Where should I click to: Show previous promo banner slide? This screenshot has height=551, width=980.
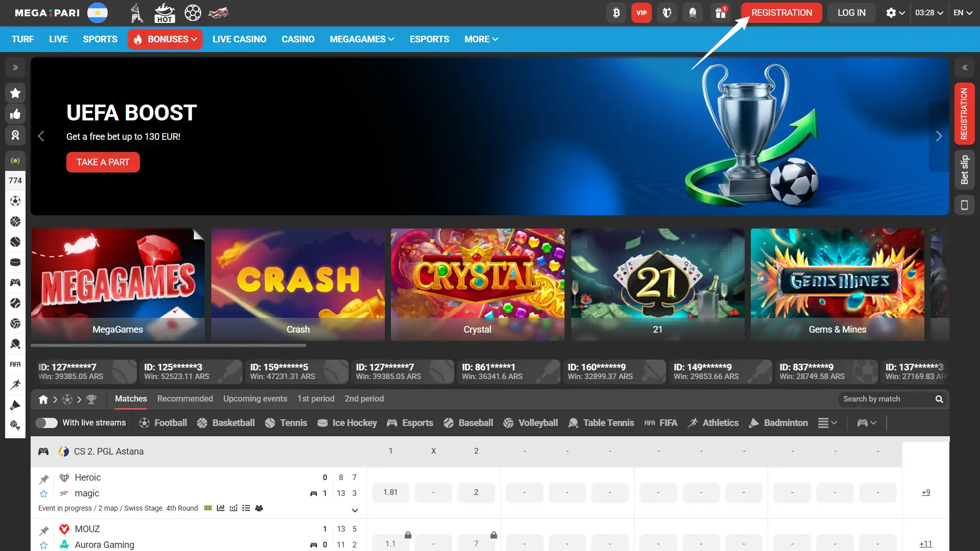point(41,136)
